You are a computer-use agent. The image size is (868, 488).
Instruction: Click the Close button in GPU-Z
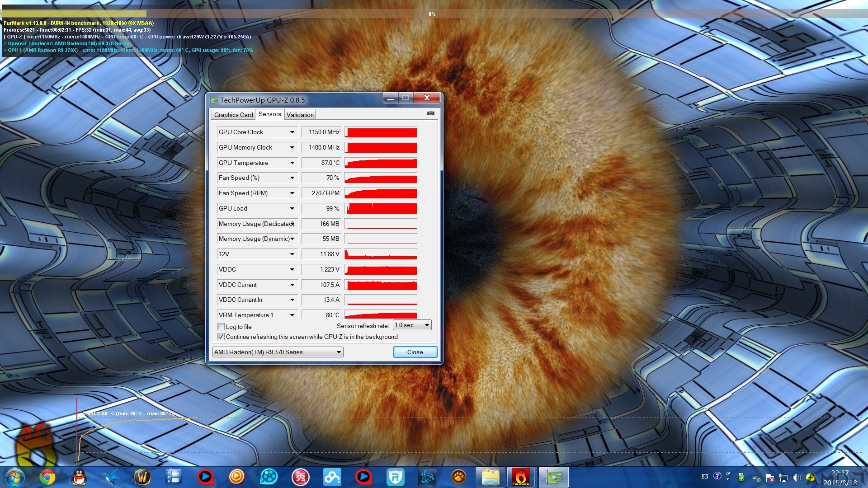[415, 352]
